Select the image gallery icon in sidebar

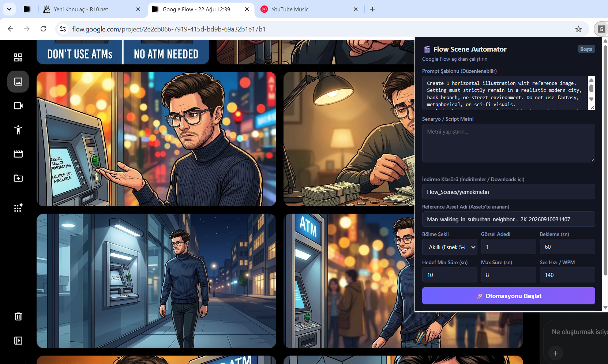18,81
